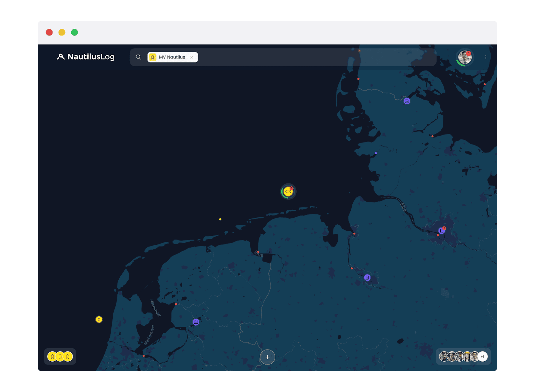The height and width of the screenshot is (392, 535).
Task: Click the MV Nautilus filter chip label
Action: point(172,57)
